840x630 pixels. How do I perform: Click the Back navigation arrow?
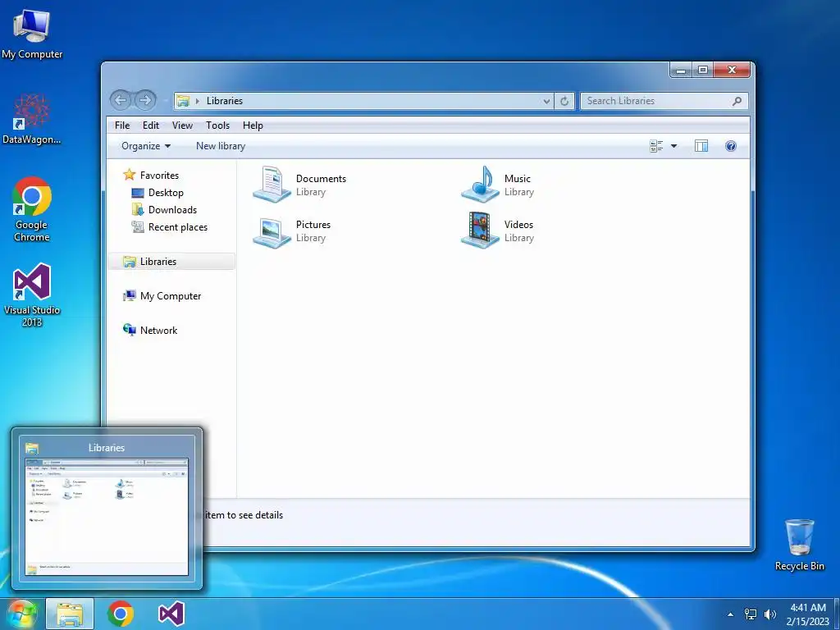(121, 100)
